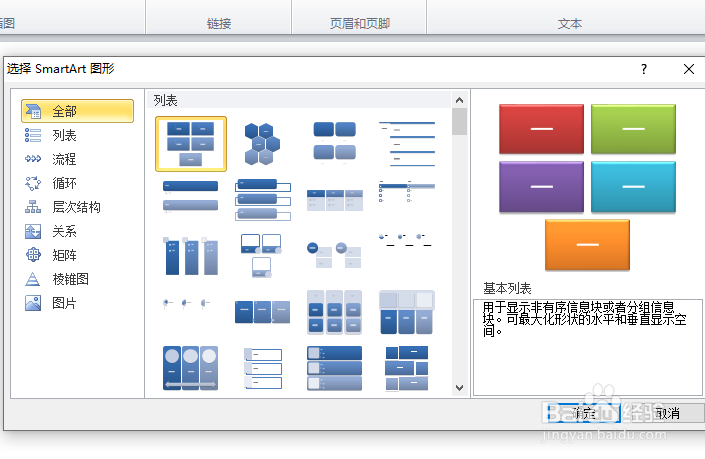Choose the three joined blocks layout thumbnail
Viewport: 705px width, 459px height.
262,312
